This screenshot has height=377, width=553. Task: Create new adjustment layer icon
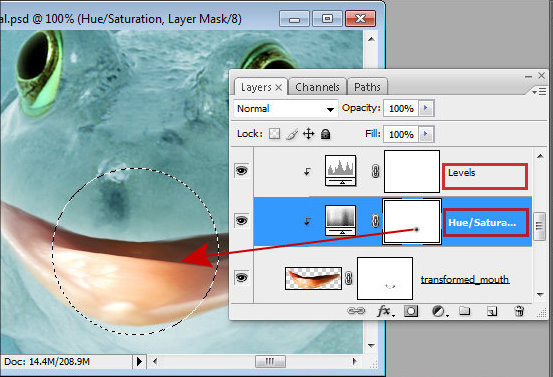click(x=439, y=311)
